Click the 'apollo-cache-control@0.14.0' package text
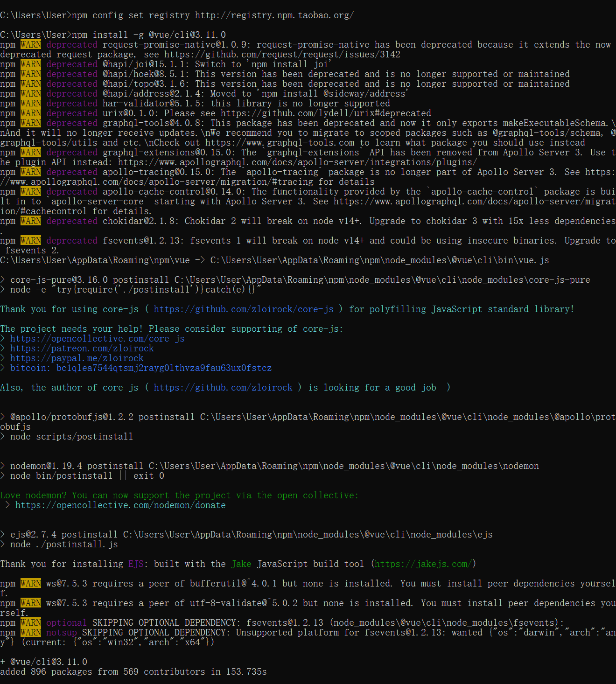 [x=175, y=191]
